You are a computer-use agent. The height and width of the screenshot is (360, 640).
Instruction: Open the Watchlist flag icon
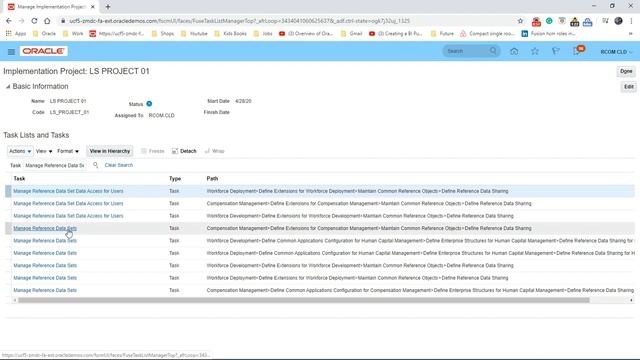[556, 51]
